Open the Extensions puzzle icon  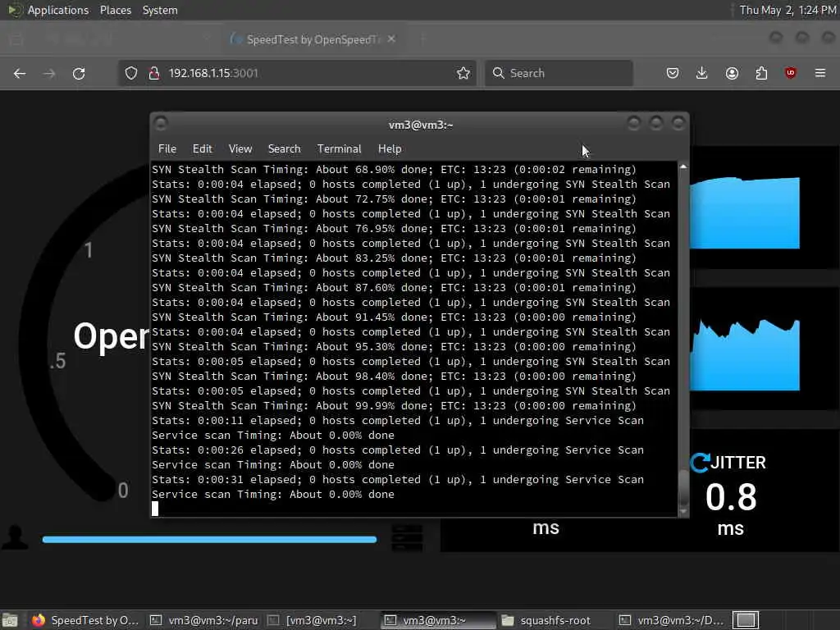point(761,73)
